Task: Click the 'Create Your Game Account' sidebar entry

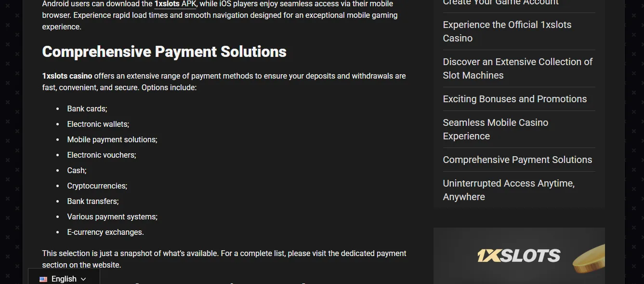Action: pyautogui.click(x=501, y=3)
